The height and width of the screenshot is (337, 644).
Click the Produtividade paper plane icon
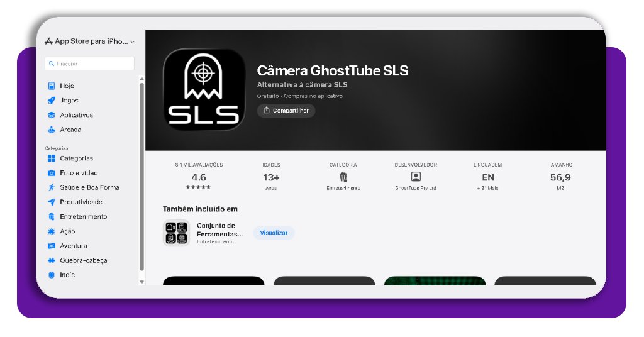[x=52, y=202]
